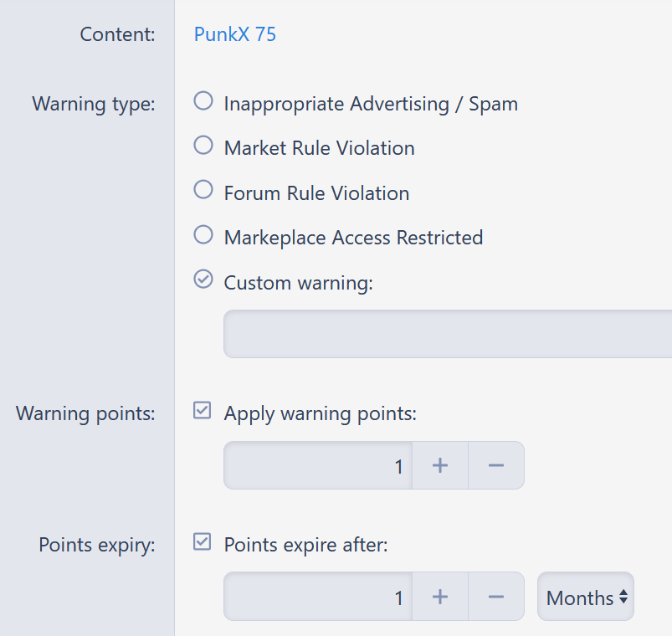The image size is (672, 636).
Task: Select Forum Rule Violation radio button
Action: 203,190
